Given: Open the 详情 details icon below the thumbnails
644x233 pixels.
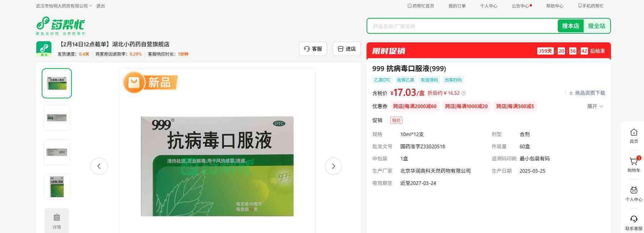Looking at the screenshot, I should (57, 220).
